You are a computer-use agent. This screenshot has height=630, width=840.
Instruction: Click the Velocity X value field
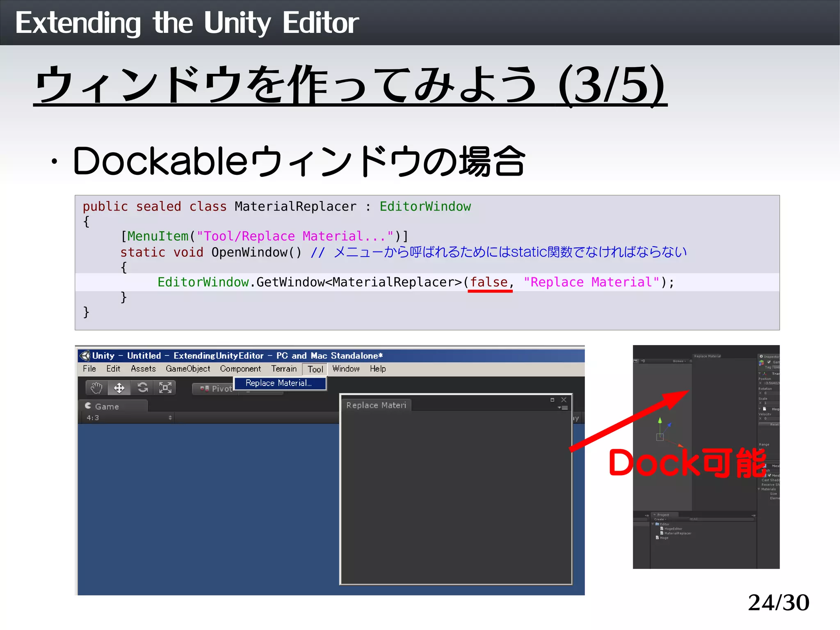coord(772,418)
